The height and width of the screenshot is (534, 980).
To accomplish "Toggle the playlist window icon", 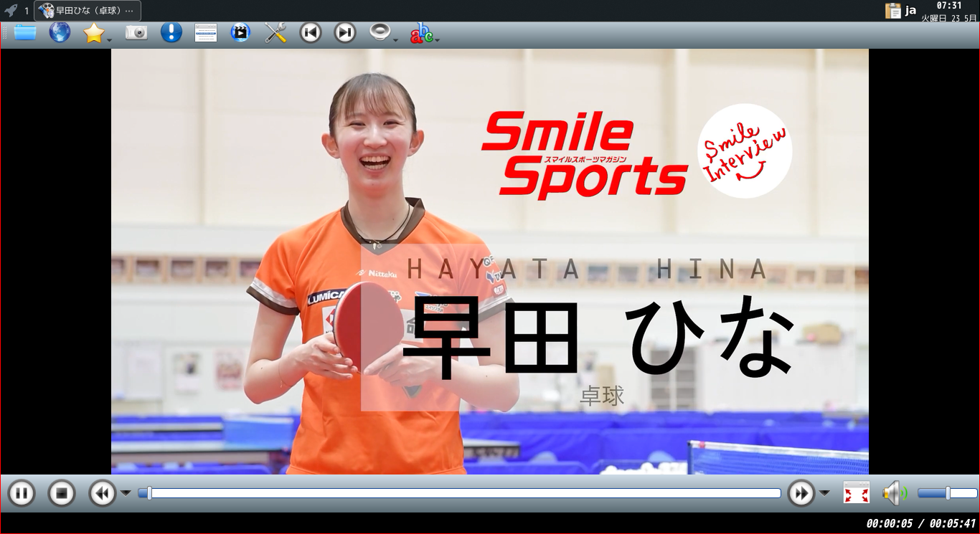I will click(206, 33).
